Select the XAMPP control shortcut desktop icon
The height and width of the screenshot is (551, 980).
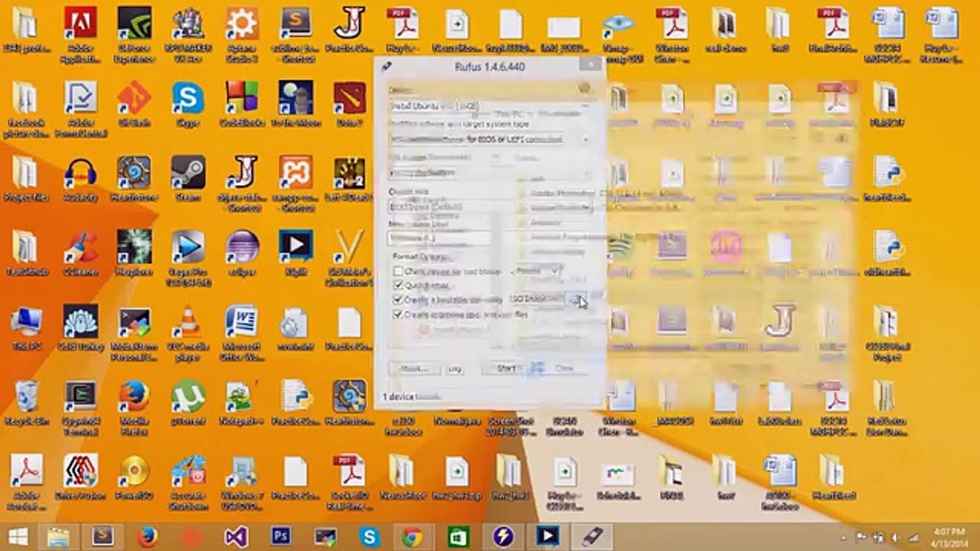tap(296, 183)
